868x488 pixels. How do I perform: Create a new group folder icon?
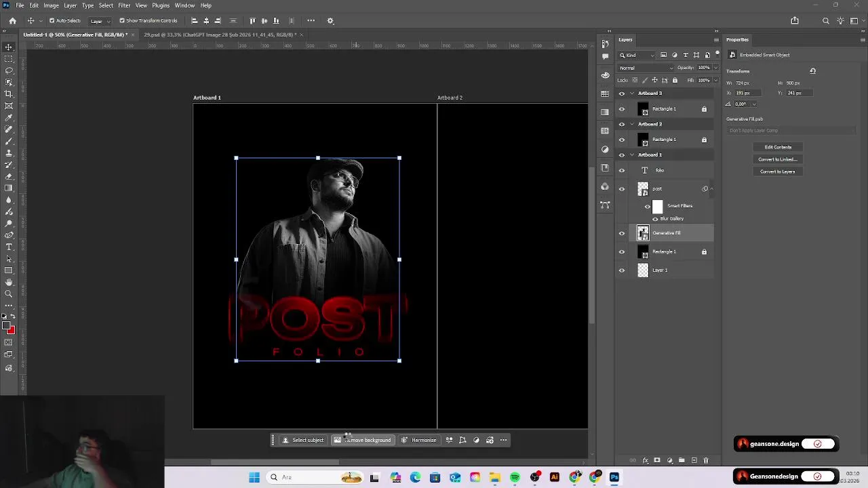[x=682, y=461]
